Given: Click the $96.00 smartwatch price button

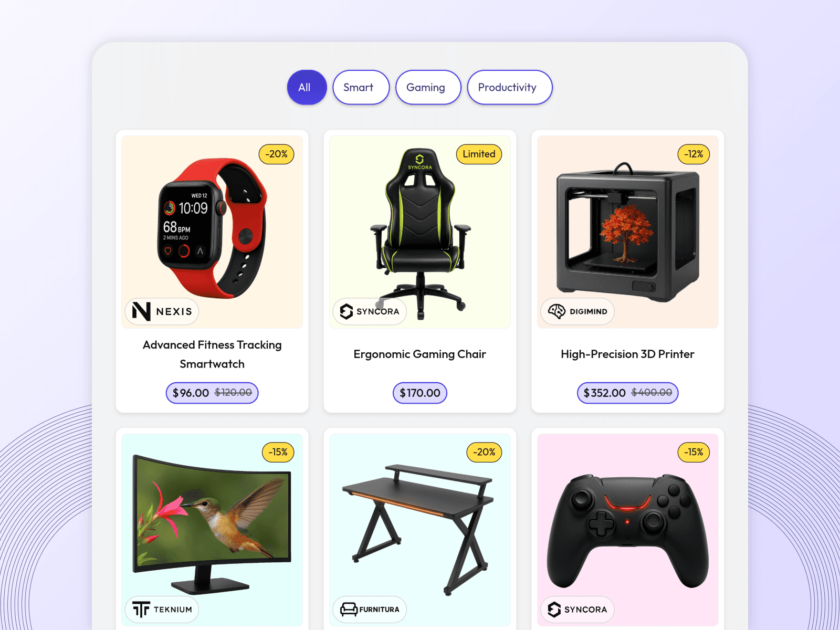Looking at the screenshot, I should tap(212, 393).
